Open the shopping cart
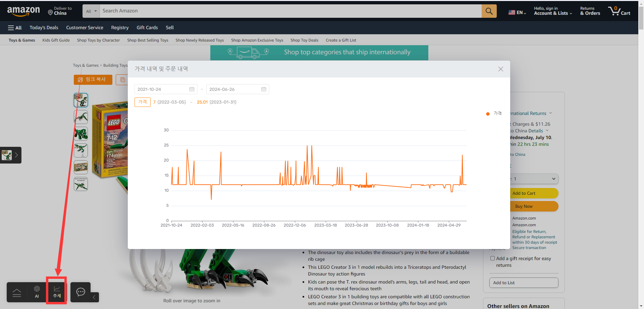This screenshot has height=309, width=644. click(620, 11)
